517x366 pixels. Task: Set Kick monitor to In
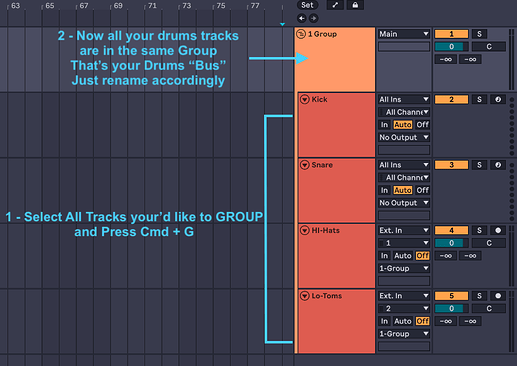[384, 125]
